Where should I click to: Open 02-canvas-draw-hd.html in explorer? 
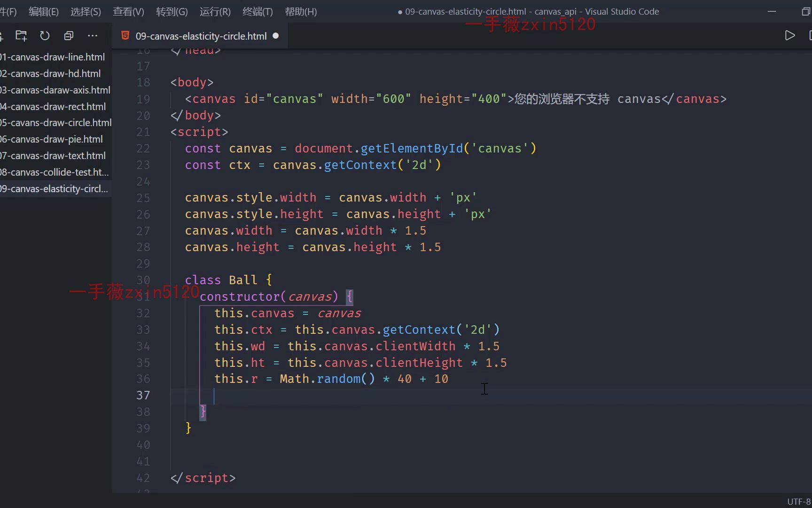[x=55, y=73]
